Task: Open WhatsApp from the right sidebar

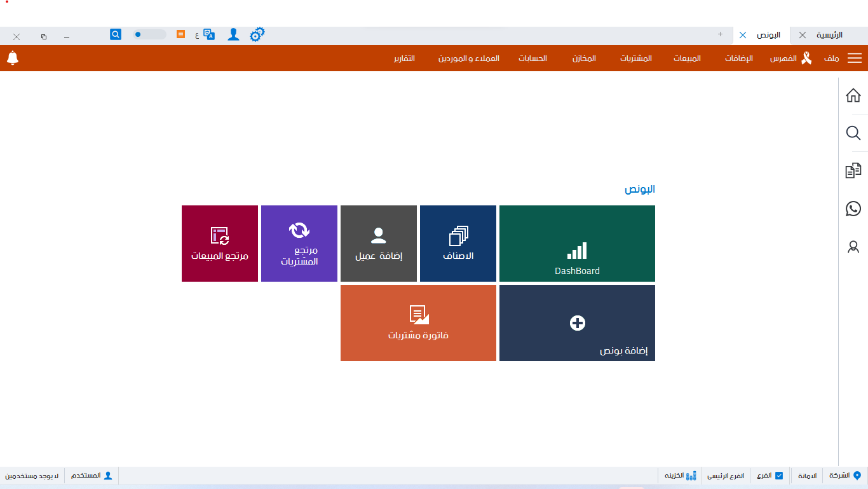Action: (x=853, y=209)
